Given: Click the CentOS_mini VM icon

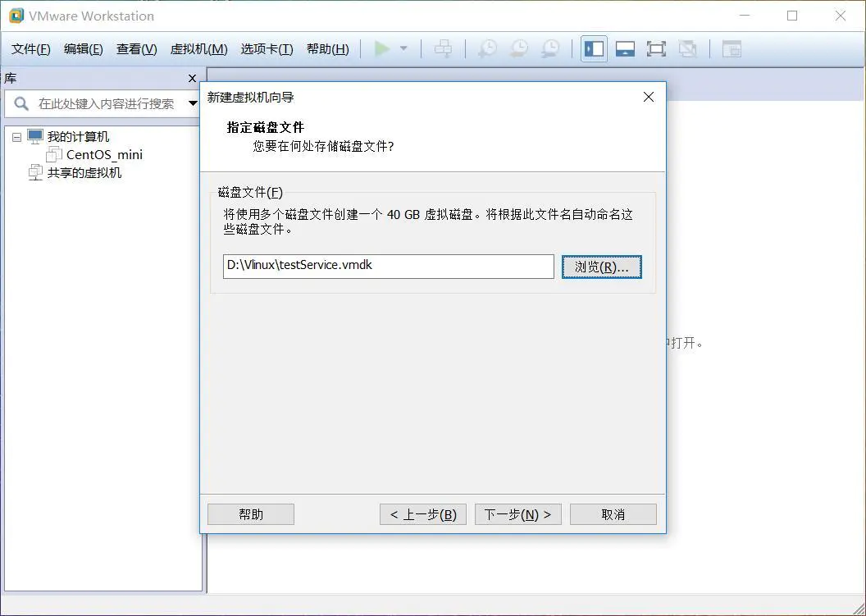Looking at the screenshot, I should [54, 154].
